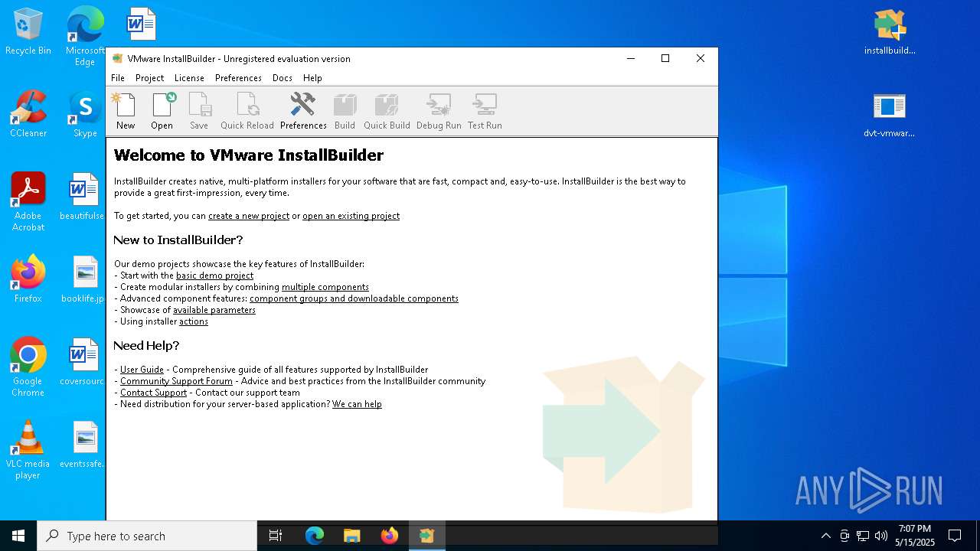Select the CCleaner desktop icon
Image resolution: width=980 pixels, height=551 pixels.
[28, 113]
